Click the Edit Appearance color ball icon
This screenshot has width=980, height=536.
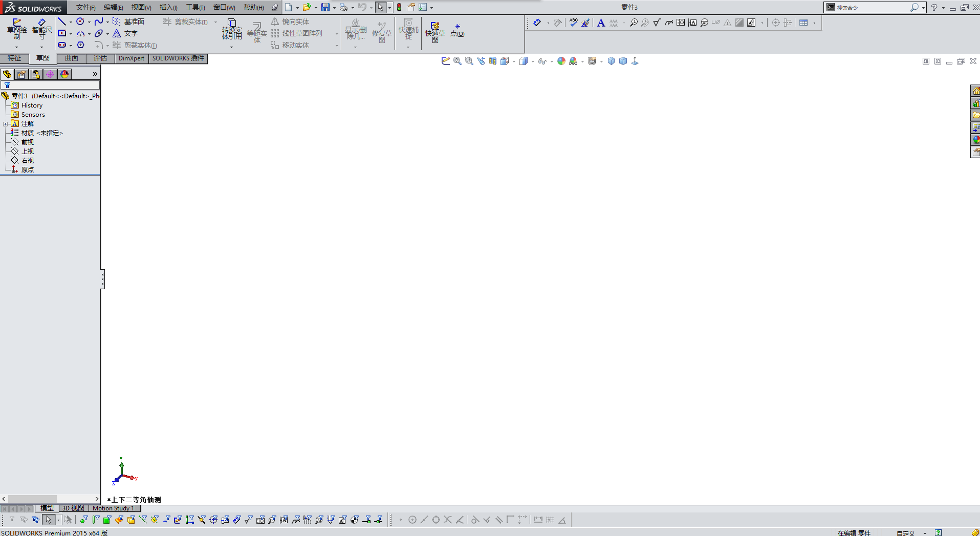coord(561,61)
